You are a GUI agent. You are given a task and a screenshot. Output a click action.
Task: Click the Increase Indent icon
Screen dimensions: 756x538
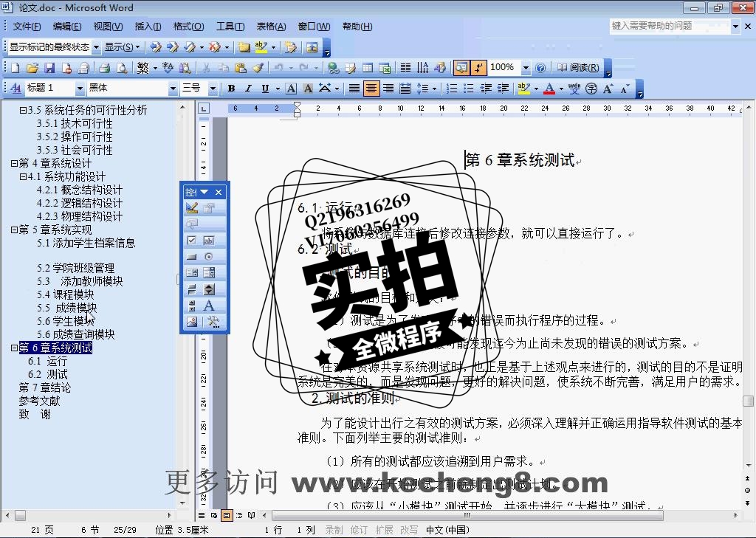coord(504,89)
